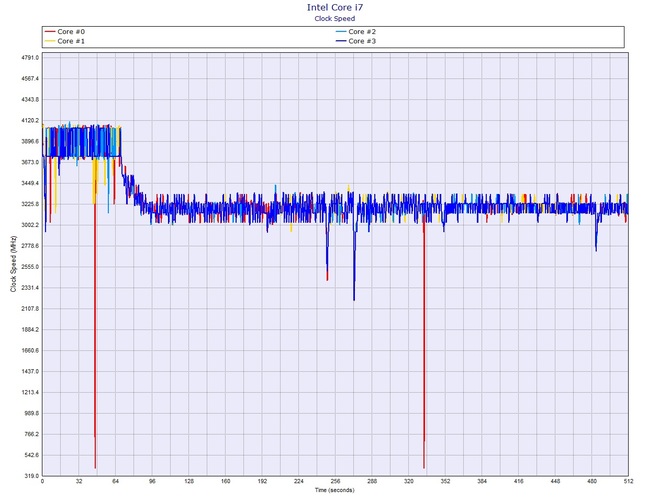Screen dimensions: 670x502
Task: Click the Clock Speed (MHz) axis label
Action: [x=14, y=264]
